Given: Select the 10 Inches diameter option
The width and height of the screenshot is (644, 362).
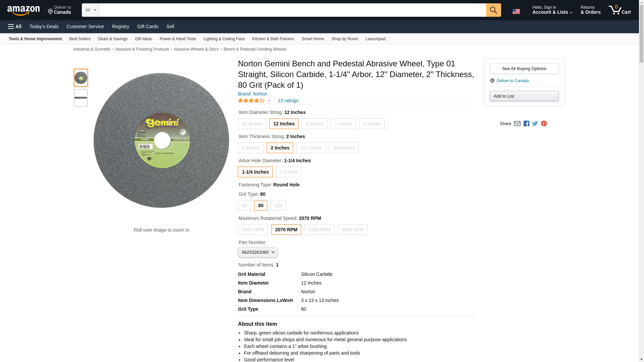Looking at the screenshot, I should click(252, 124).
